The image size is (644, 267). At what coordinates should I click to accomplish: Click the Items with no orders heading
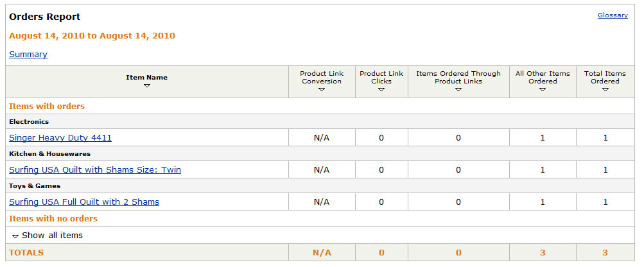pos(53,219)
